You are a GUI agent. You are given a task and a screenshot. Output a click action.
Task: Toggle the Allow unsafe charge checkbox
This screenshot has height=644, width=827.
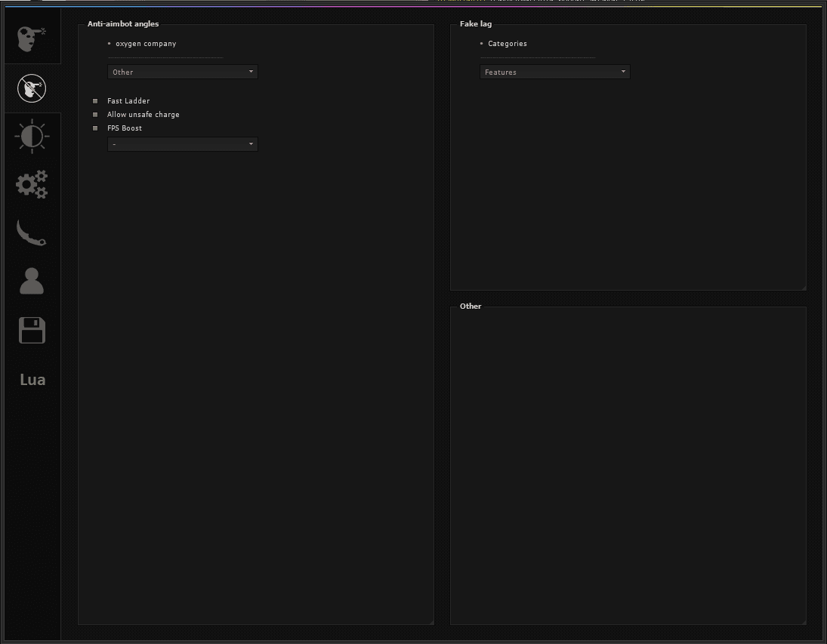pos(95,115)
